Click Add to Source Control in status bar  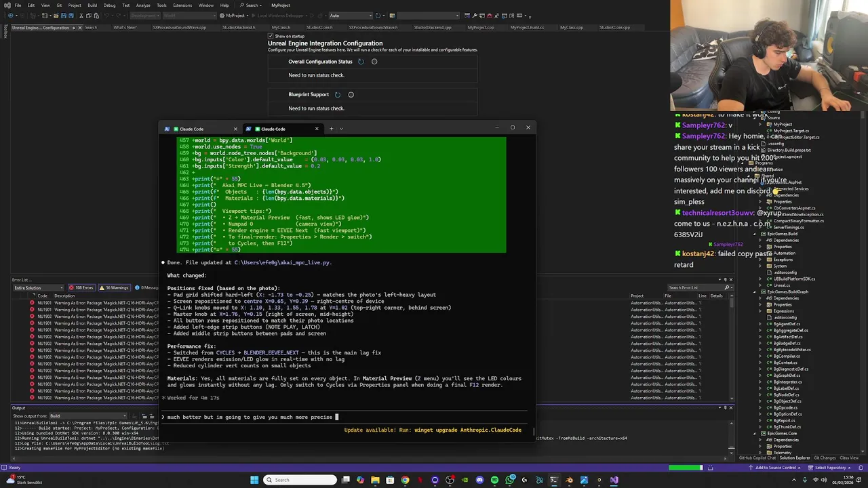pos(774,468)
